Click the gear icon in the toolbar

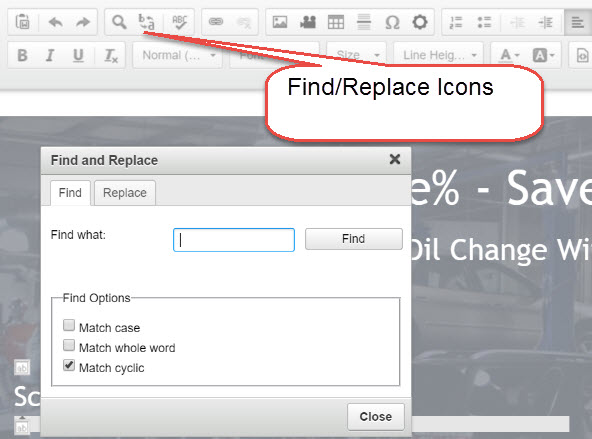[420, 22]
